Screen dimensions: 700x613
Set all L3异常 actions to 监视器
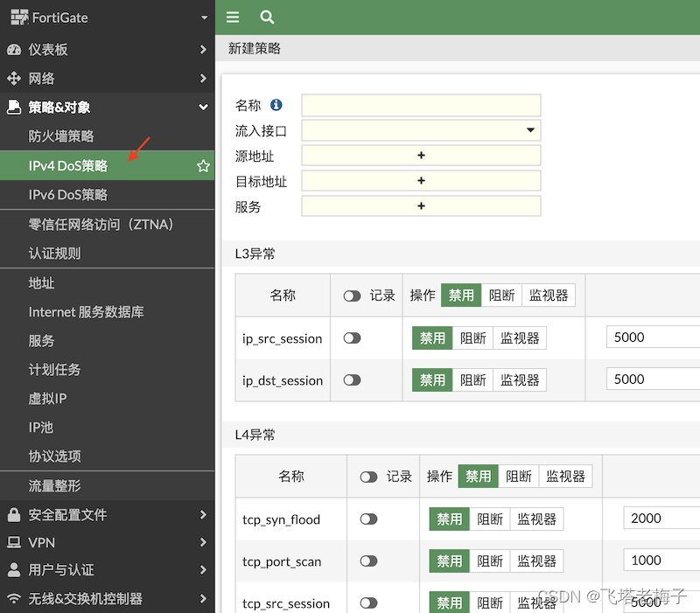coord(549,296)
